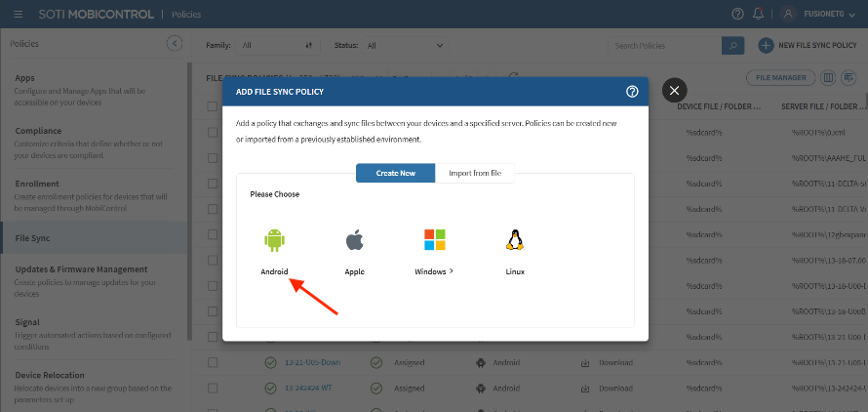
Task: Open the notifications bell
Action: [x=759, y=14]
